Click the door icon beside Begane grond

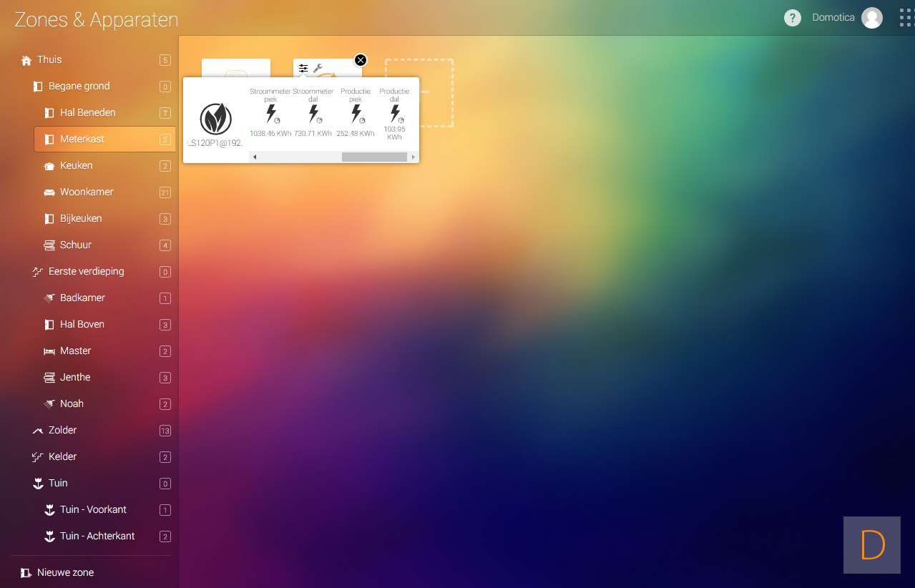click(x=38, y=87)
